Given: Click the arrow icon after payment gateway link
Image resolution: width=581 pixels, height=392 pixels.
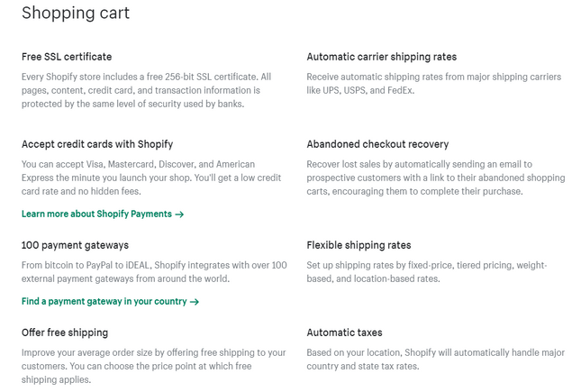Looking at the screenshot, I should click(x=195, y=302).
